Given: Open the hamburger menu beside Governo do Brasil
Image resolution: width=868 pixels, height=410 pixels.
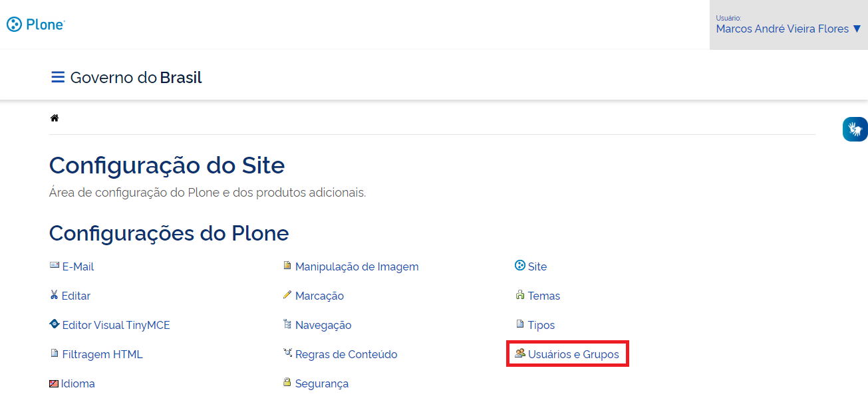Looking at the screenshot, I should tap(58, 77).
